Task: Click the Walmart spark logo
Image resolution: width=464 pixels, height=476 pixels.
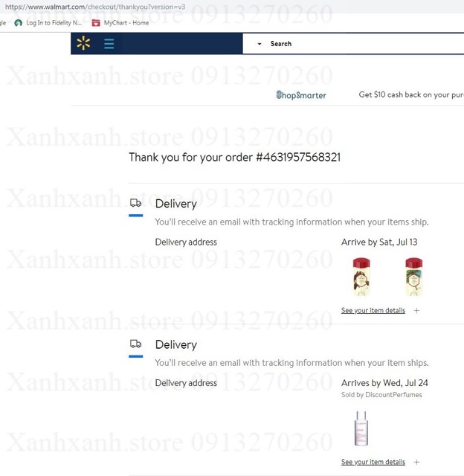Action: (83, 43)
